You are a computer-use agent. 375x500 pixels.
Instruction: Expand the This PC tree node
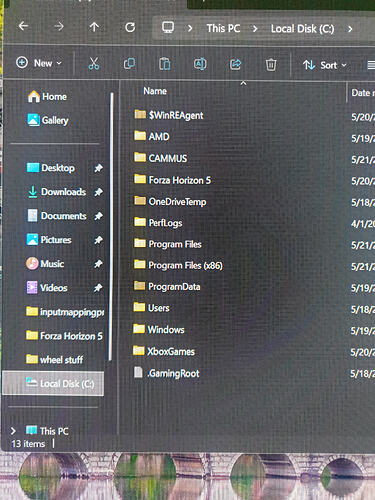click(x=13, y=431)
